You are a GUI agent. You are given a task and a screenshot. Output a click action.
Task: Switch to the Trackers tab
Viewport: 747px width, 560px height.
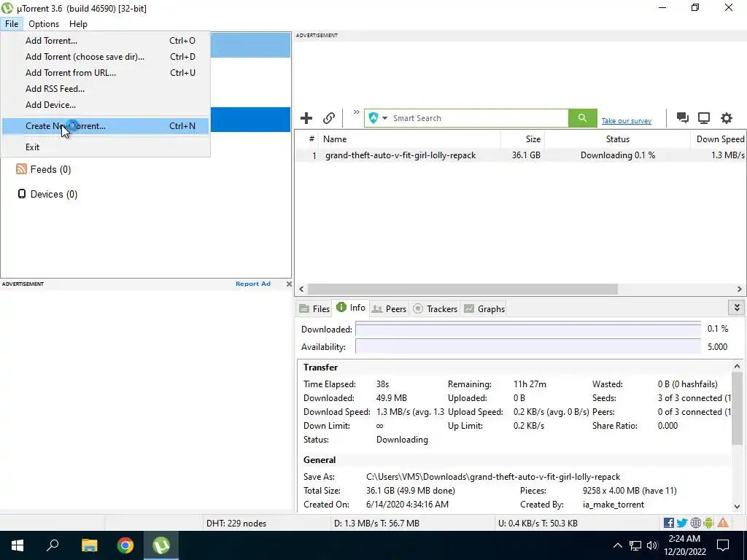click(436, 308)
